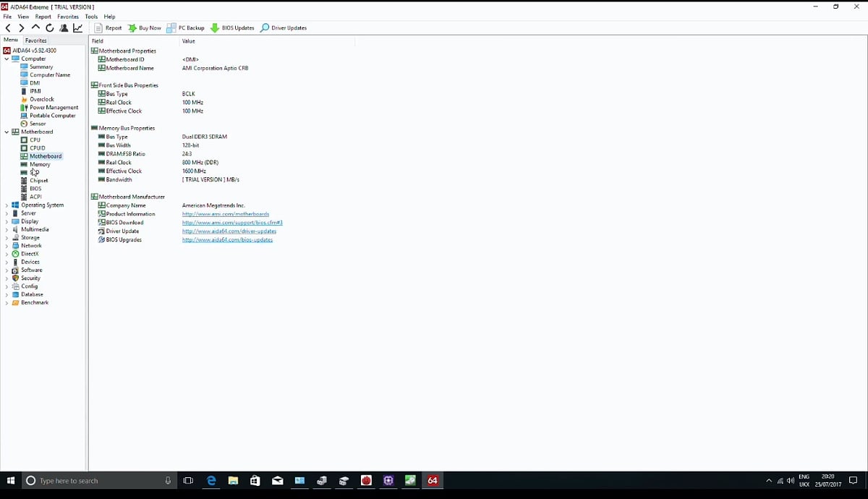Open Power Management in the tree
Viewport: 868px width, 499px height.
click(54, 107)
